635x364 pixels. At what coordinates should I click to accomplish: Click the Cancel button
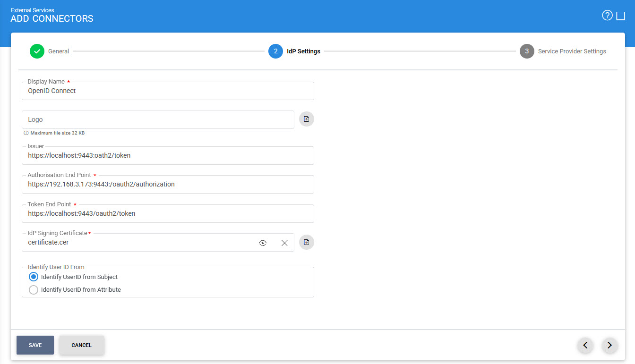point(81,345)
